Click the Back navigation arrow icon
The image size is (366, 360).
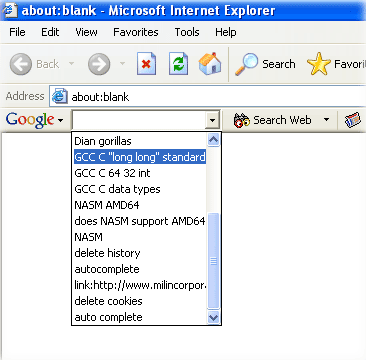tap(21, 64)
